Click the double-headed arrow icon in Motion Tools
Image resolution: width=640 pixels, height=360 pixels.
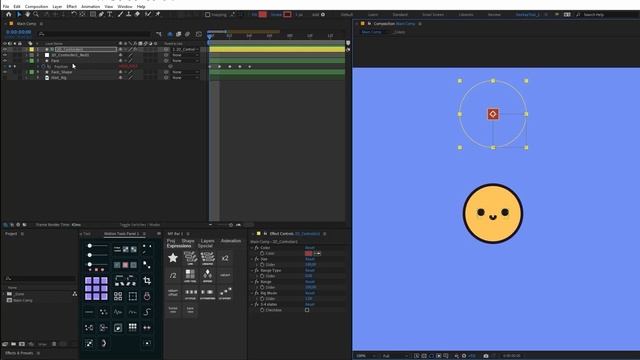[x=147, y=327]
